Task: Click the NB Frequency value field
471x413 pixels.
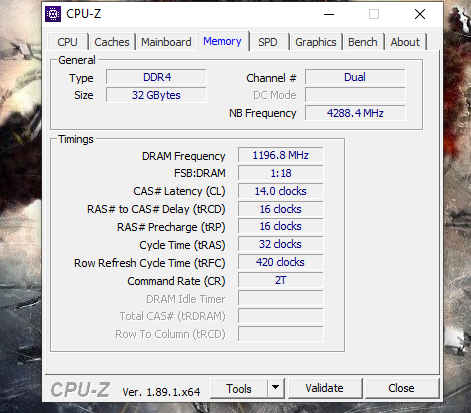Action: click(x=355, y=113)
